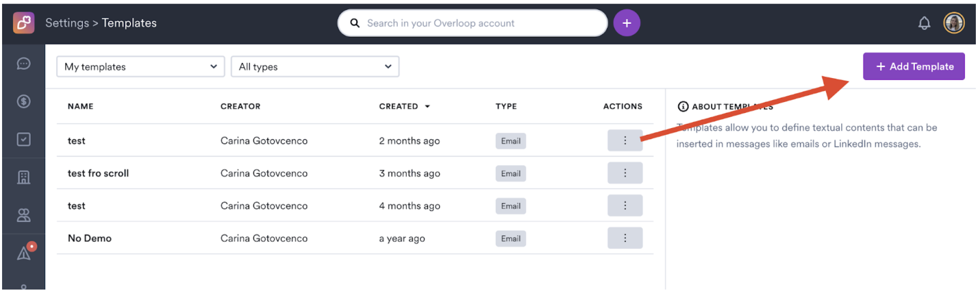Expand the My templates dropdown
Viewport: 980px width, 301px height.
click(140, 67)
